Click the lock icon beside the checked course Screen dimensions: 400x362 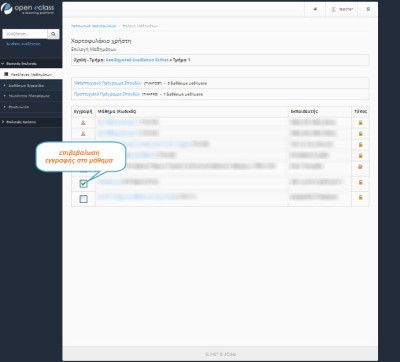(360, 182)
